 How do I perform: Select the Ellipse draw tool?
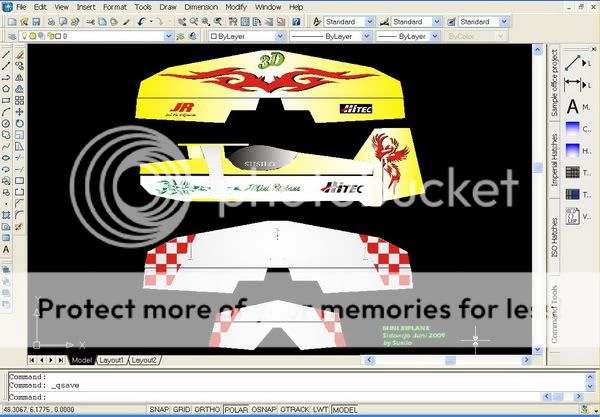coord(6,158)
